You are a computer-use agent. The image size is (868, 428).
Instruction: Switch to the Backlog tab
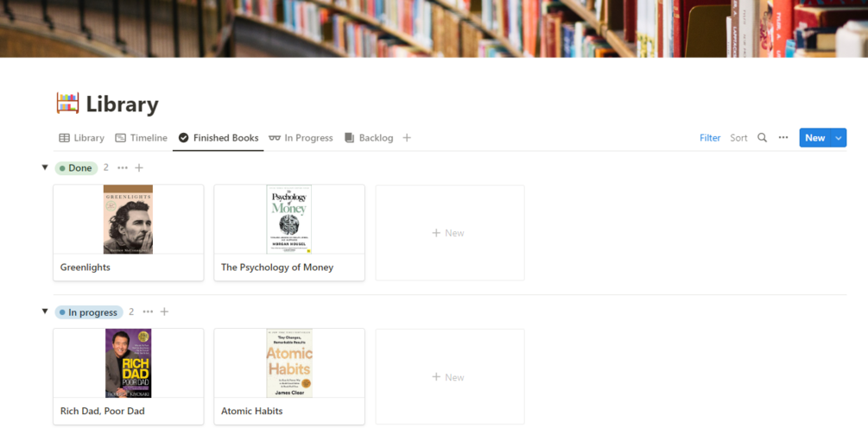pos(369,138)
